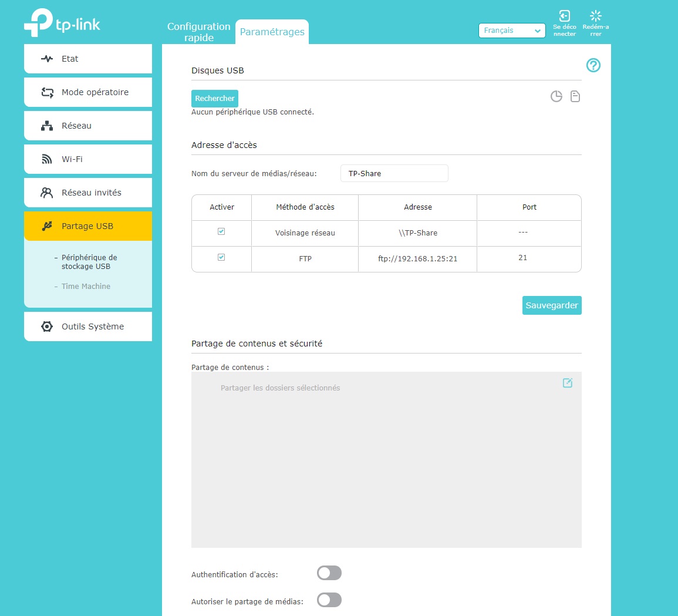Open the Etat status menu
This screenshot has height=616, width=678.
tap(87, 59)
